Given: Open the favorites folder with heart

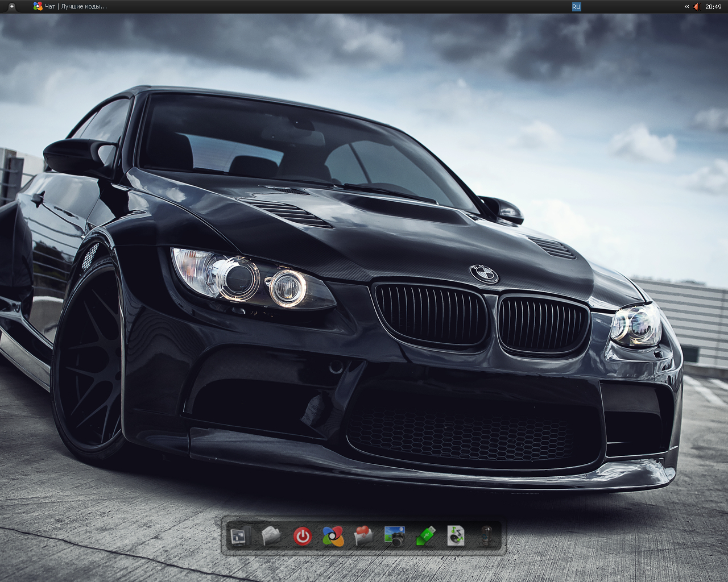Looking at the screenshot, I should pyautogui.click(x=363, y=536).
